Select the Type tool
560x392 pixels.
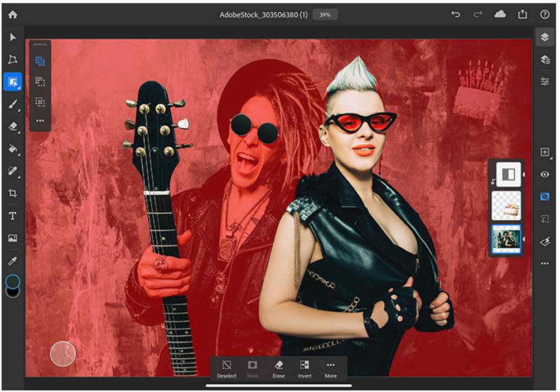point(13,216)
